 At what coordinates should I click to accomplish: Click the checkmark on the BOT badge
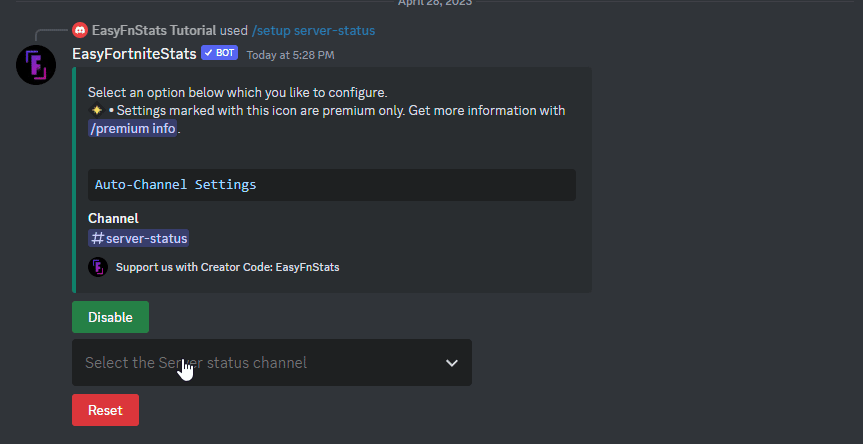[208, 53]
